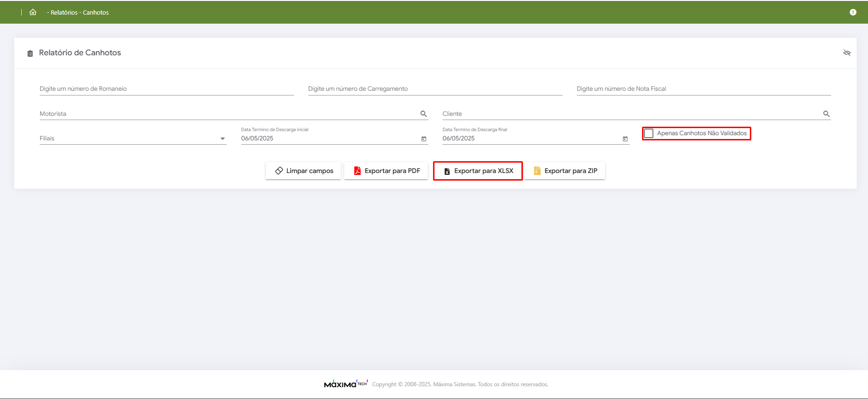The image size is (868, 399).
Task: Click Exportar para ZIP button
Action: point(565,171)
